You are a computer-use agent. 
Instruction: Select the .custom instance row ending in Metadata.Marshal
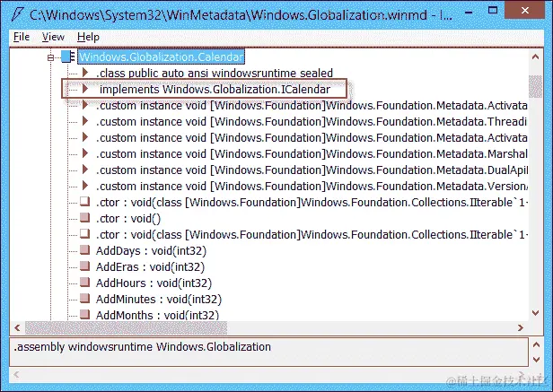(x=312, y=154)
